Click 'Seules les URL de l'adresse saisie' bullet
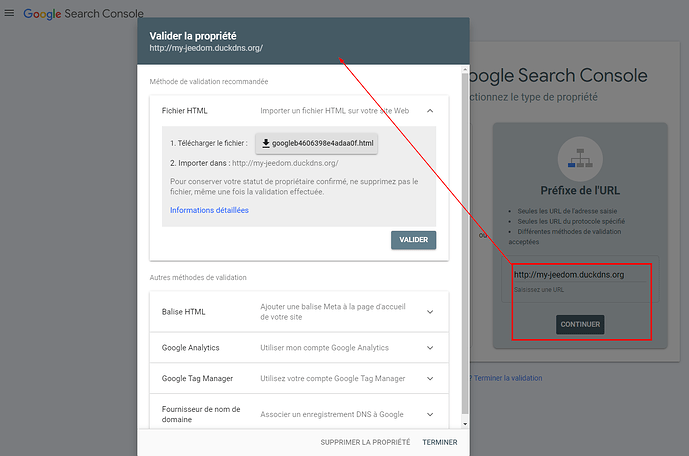This screenshot has width=689, height=456. 567,211
